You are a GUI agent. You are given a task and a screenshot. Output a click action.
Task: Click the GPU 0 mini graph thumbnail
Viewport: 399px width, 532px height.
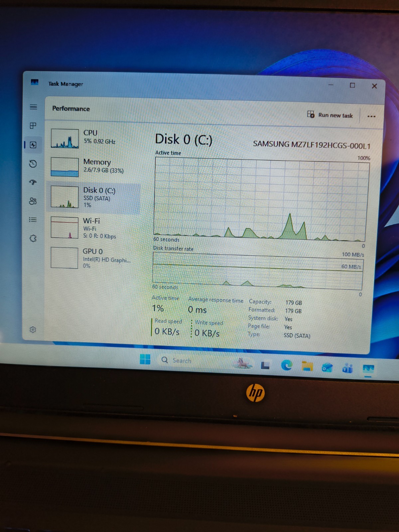(65, 257)
